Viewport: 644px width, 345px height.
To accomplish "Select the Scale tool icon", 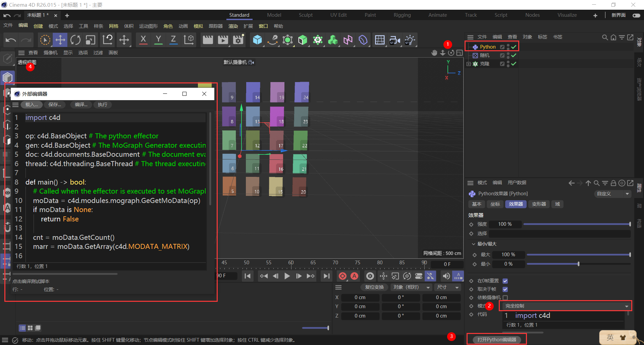I will tap(91, 40).
